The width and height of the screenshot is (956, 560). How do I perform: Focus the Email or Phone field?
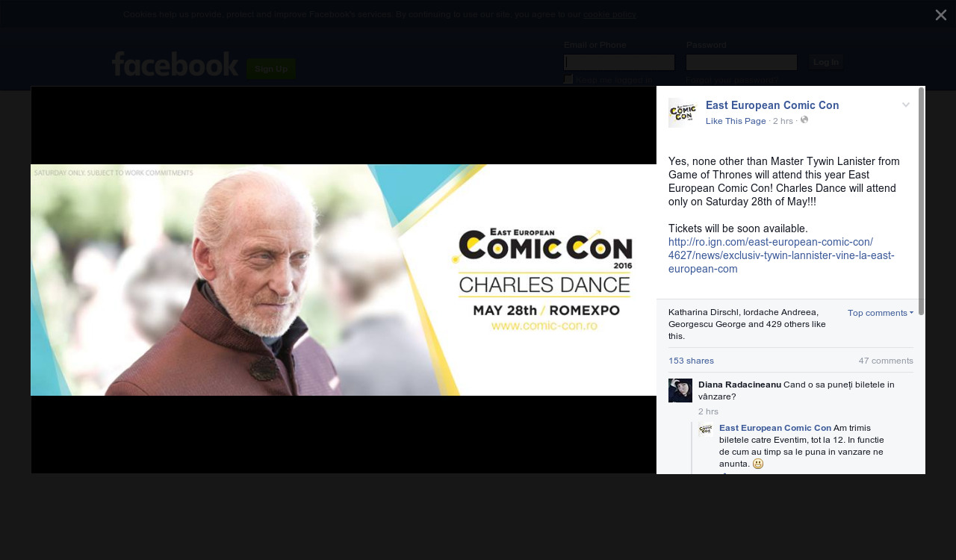[619, 62]
